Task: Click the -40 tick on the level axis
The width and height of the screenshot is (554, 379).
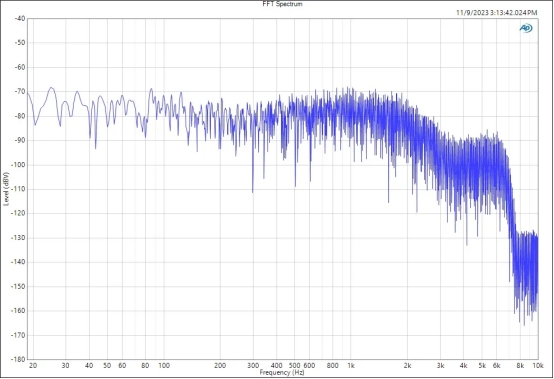Action: (20, 18)
